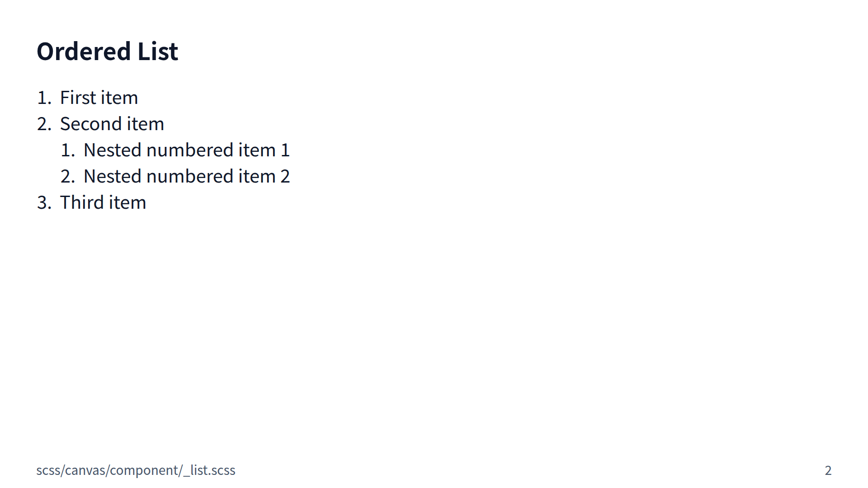Click the "Third item" list entry
The height and width of the screenshot is (488, 868).
coord(103,202)
